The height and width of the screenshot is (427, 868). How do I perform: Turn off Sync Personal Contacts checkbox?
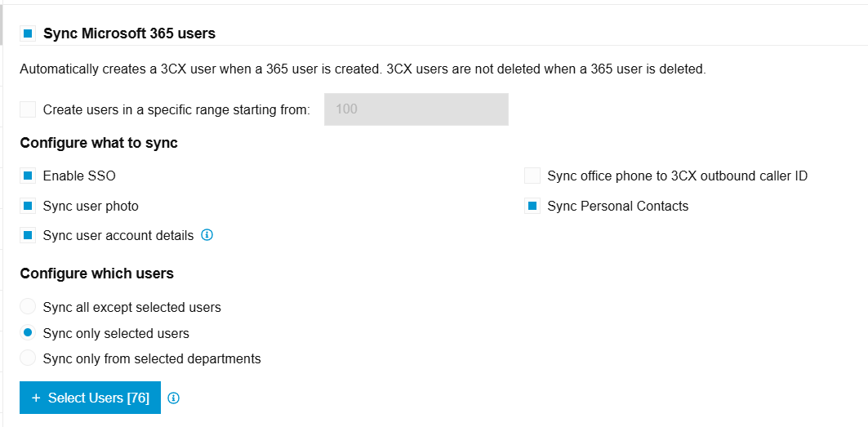(x=532, y=206)
